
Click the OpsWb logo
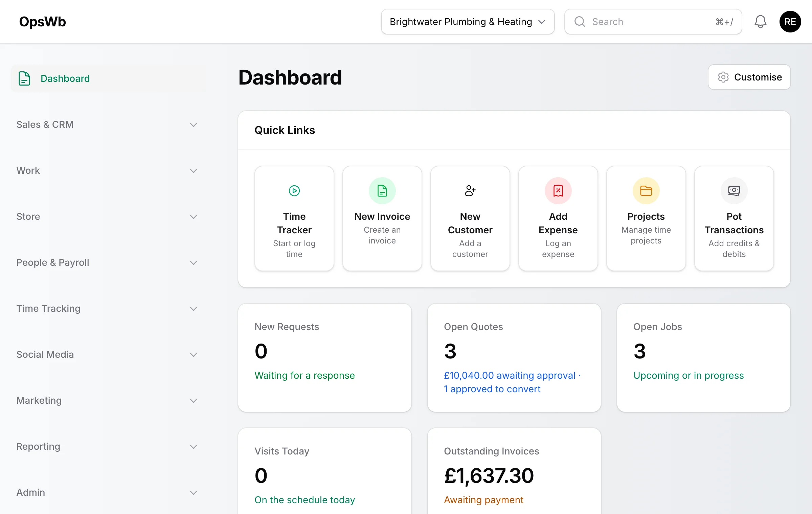42,22
